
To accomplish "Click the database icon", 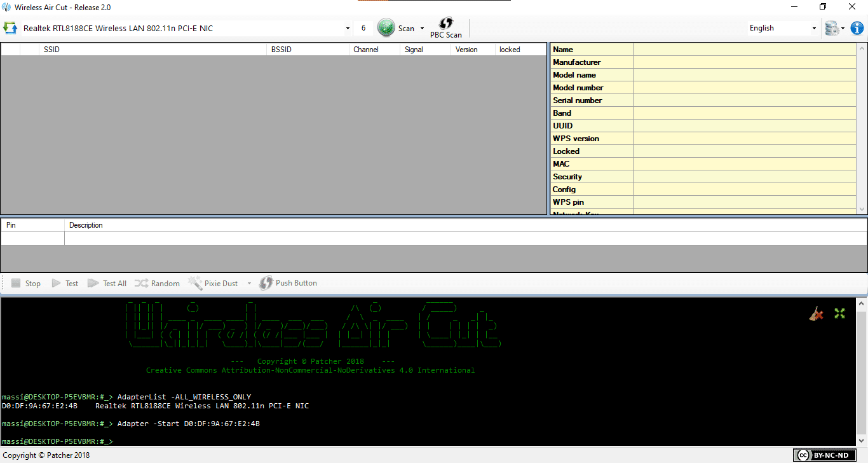I will point(832,28).
